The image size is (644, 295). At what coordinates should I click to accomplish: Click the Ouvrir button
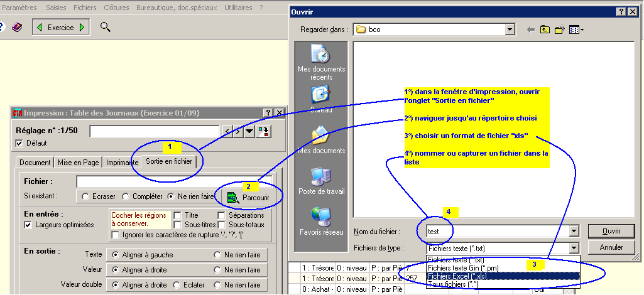(611, 231)
